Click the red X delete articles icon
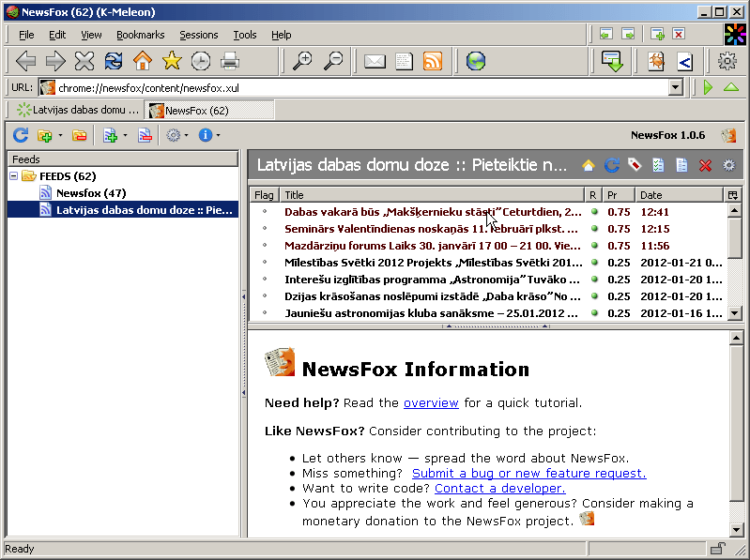The width and height of the screenshot is (750, 560). tap(705, 165)
